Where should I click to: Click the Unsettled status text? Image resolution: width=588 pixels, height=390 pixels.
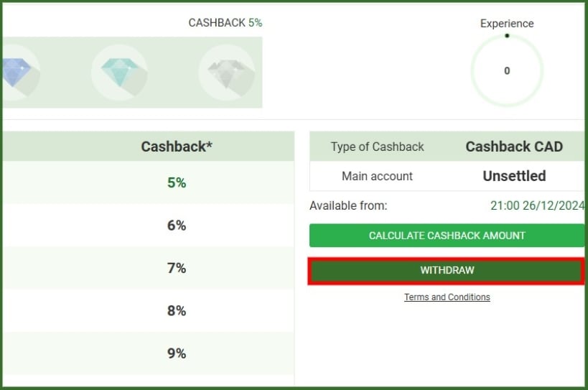(514, 176)
